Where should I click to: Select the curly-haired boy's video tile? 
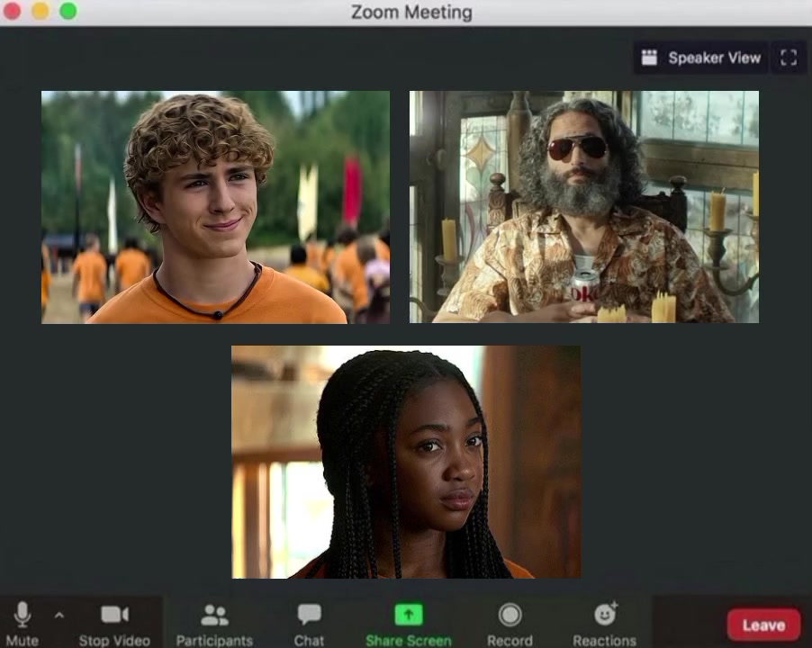pos(215,207)
